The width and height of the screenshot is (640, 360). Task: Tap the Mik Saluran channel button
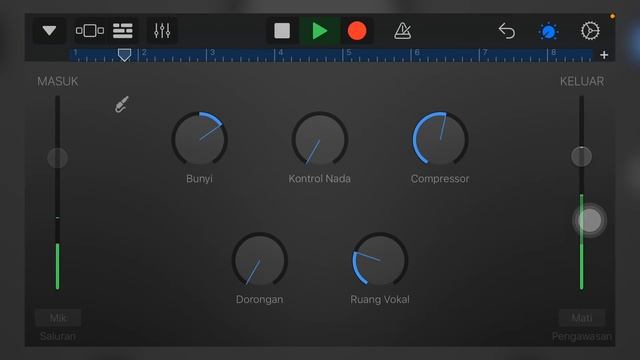(x=58, y=318)
